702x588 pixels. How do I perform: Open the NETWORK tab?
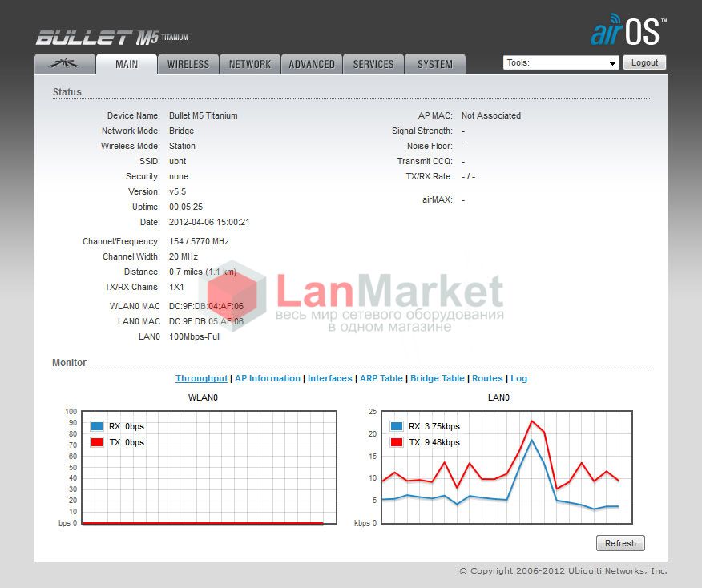[x=250, y=63]
